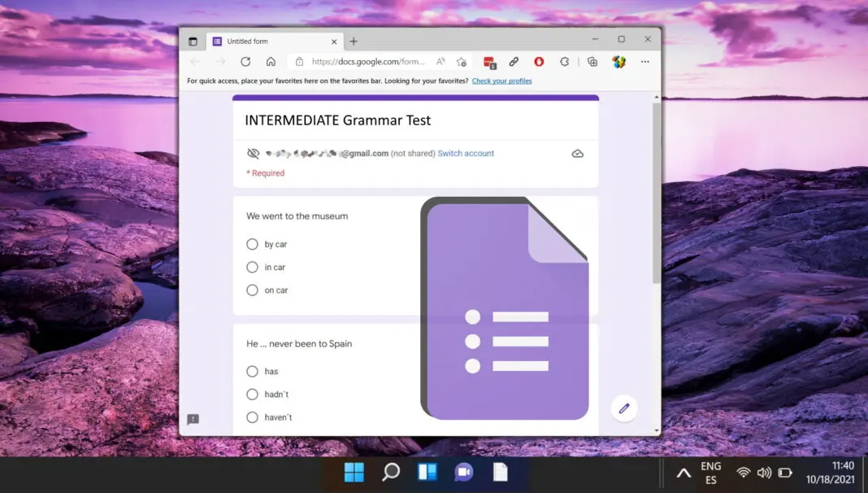Select the "by car" radio option
This screenshot has height=493, width=868.
[252, 244]
